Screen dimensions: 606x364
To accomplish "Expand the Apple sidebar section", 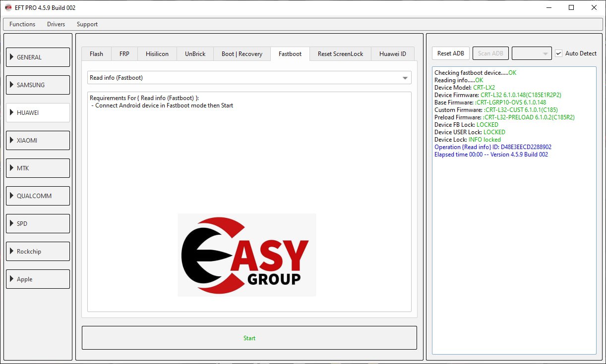I will tap(38, 279).
